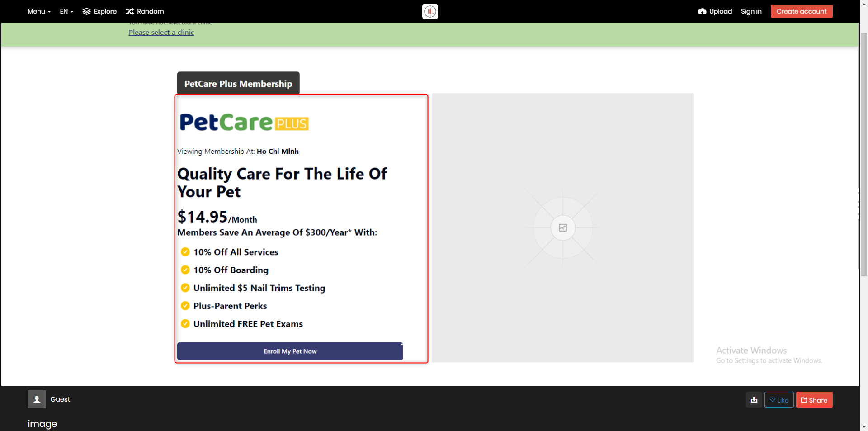Click the checkmark beside '10% Off All Services'
The width and height of the screenshot is (868, 431).
(x=185, y=252)
